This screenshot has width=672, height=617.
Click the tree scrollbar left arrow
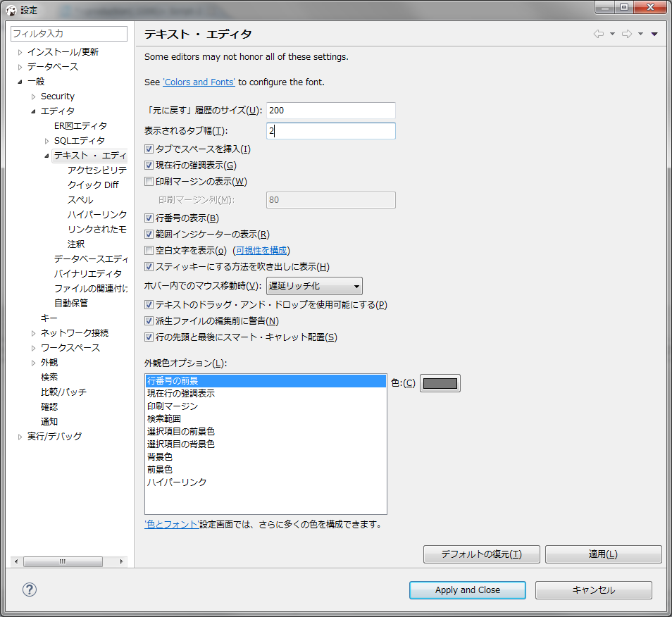(16, 561)
